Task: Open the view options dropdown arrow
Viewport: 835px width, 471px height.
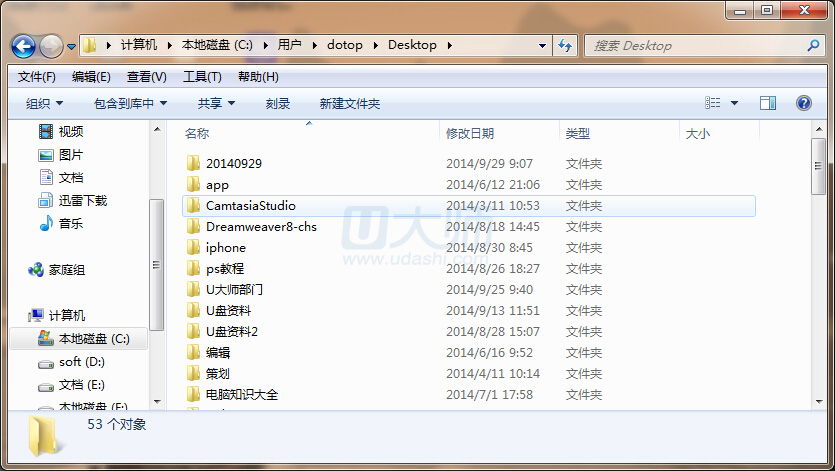Action: (735, 103)
